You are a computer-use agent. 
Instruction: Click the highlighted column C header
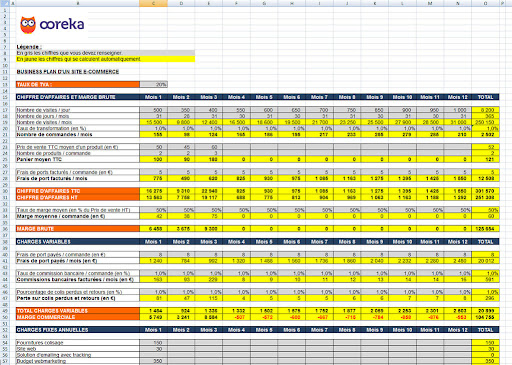(153, 3)
